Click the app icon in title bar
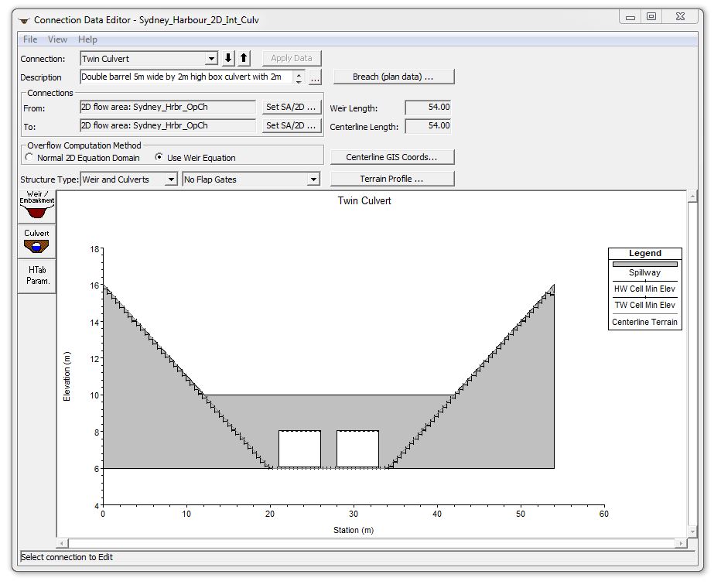This screenshot has width=721, height=588. point(24,21)
